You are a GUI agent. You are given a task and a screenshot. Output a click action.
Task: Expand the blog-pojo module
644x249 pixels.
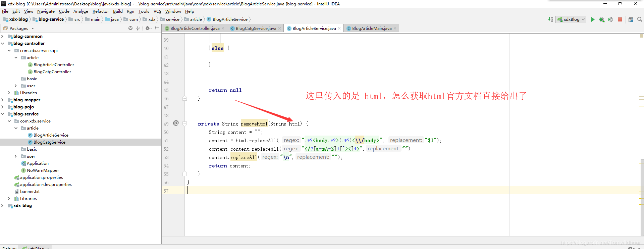pyautogui.click(x=2, y=107)
